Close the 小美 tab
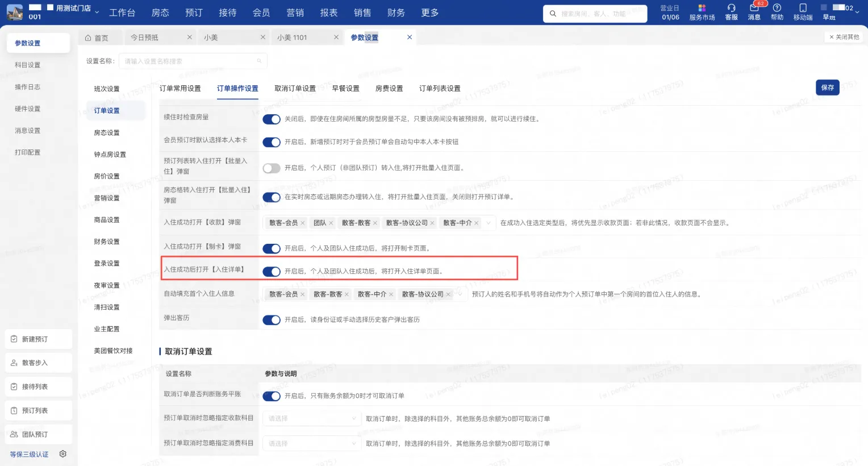This screenshot has width=868, height=466. click(x=263, y=38)
